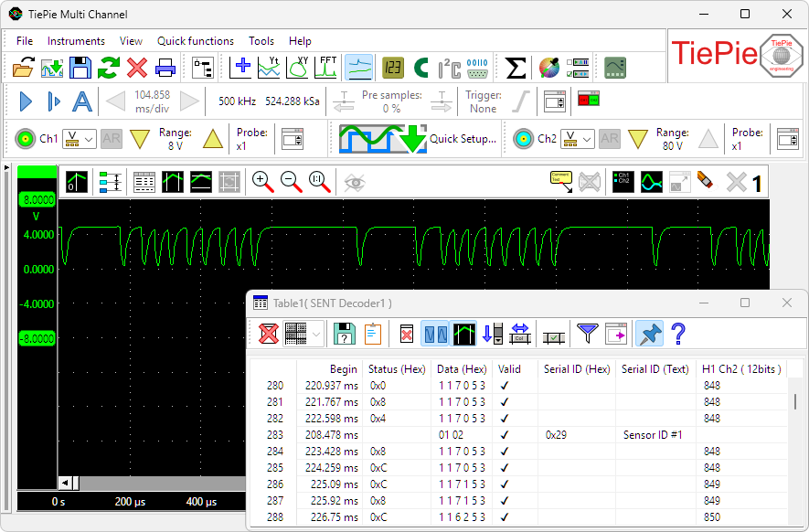The image size is (809, 532).
Task: Open the color picker wheel icon
Action: click(x=549, y=68)
